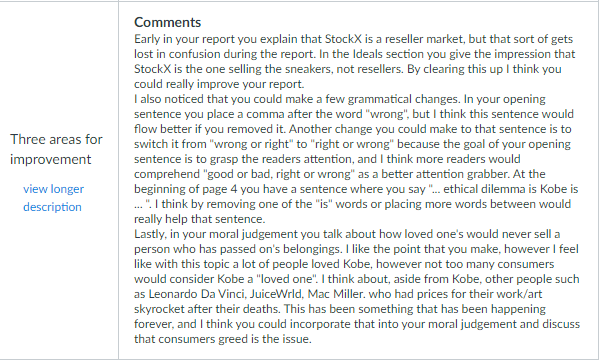Place cursor on the opening word "Early"
Image resolution: width=600 pixels, height=363 pixels.
coord(147,39)
